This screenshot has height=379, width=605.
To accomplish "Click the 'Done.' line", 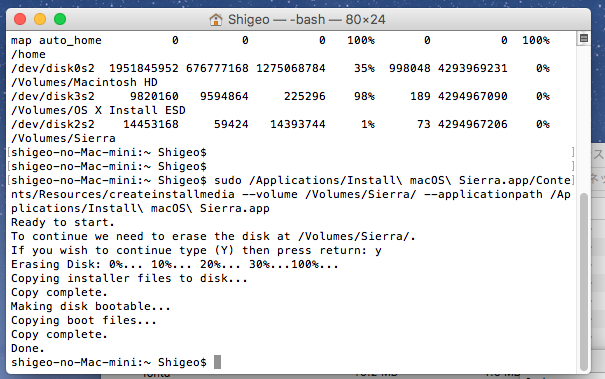I will [28, 348].
